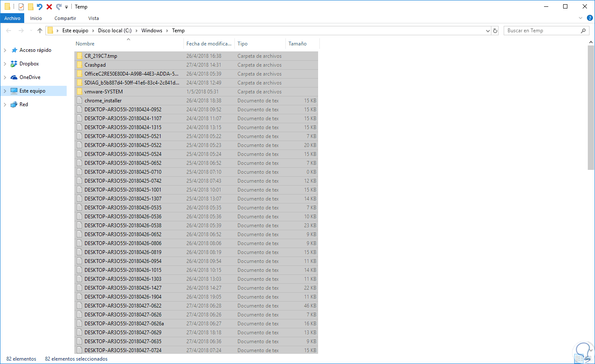Click the Este equipo computer icon in sidebar
The width and height of the screenshot is (595, 364).
[14, 91]
